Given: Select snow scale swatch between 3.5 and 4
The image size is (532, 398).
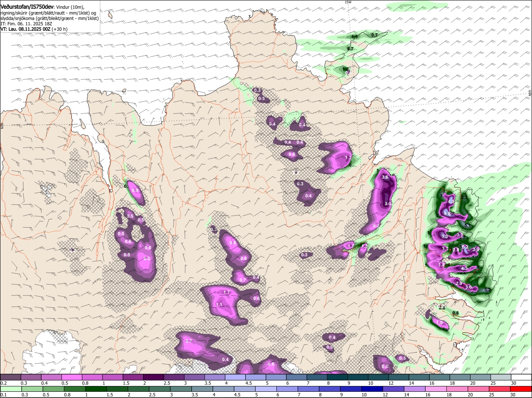Looking at the screenshot, I should point(214,377).
